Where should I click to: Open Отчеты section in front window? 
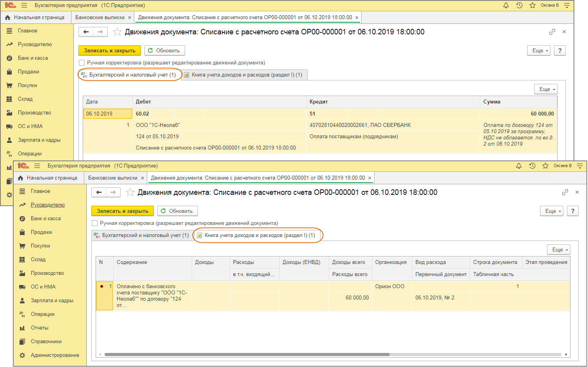tap(39, 328)
